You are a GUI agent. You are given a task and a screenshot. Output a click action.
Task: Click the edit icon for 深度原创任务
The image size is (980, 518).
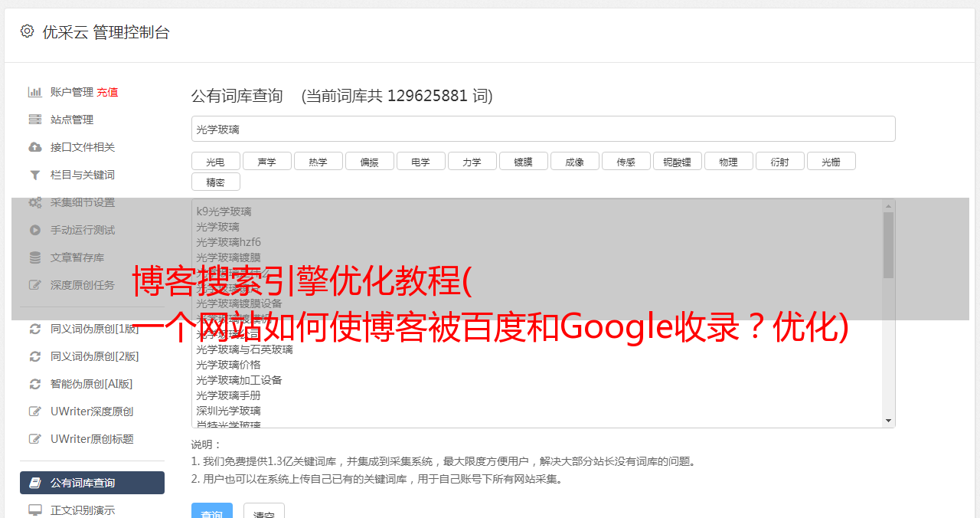point(35,285)
